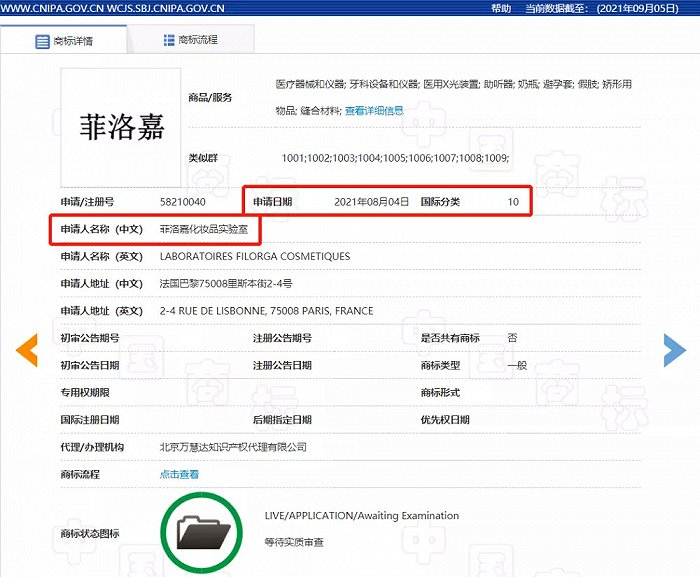Go to next record with blue arrow

point(675,350)
